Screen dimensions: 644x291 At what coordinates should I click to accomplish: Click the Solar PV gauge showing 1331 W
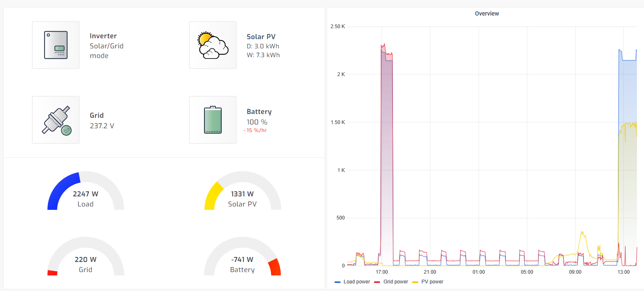click(242, 193)
